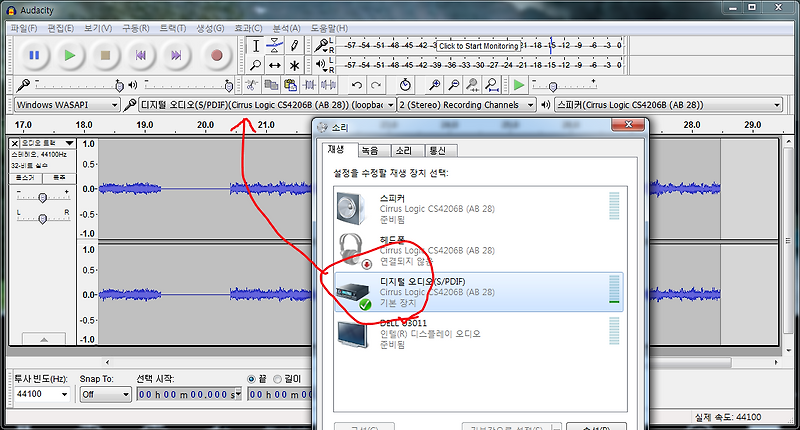Open the audio track name dropdown menu
This screenshot has height=430, width=800.
click(48, 143)
